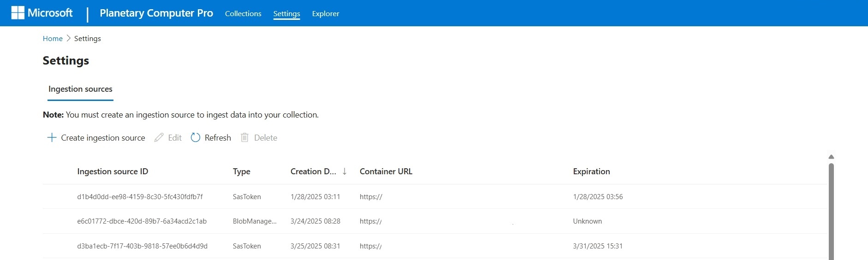This screenshot has width=868, height=260.
Task: Toggle sort arrow beside Creation Date column
Action: (x=345, y=171)
